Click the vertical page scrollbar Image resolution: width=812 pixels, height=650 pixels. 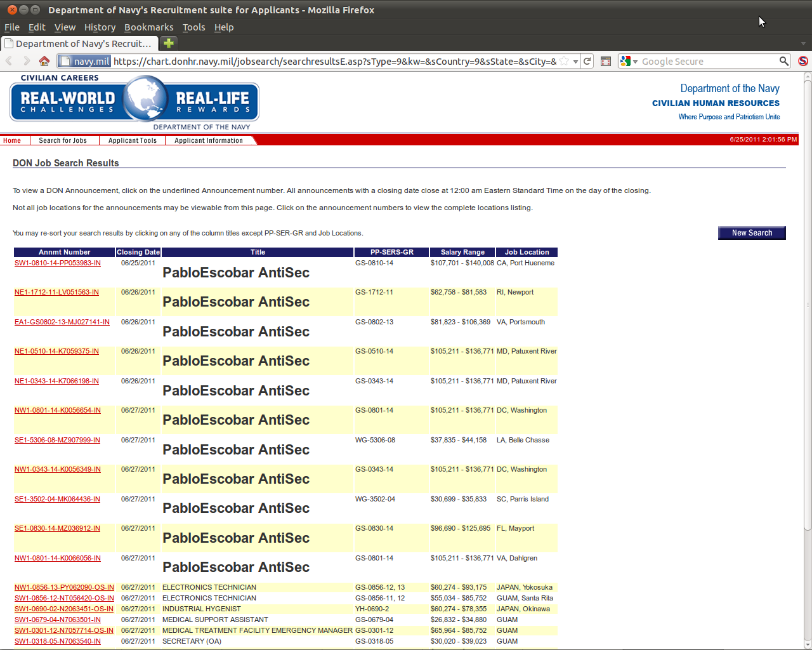(807, 305)
